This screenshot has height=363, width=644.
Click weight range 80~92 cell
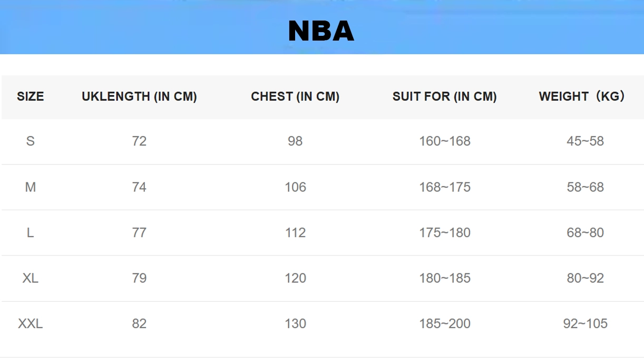[x=585, y=278]
